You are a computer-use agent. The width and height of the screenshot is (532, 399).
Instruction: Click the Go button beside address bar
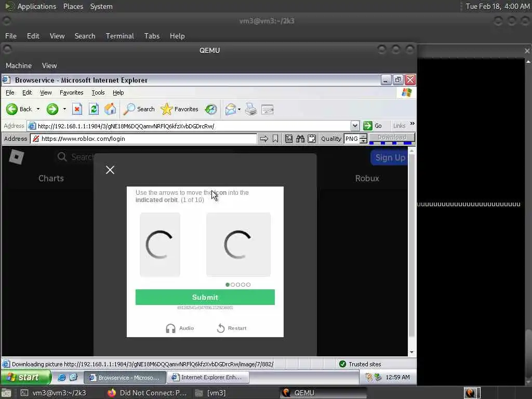tap(373, 126)
